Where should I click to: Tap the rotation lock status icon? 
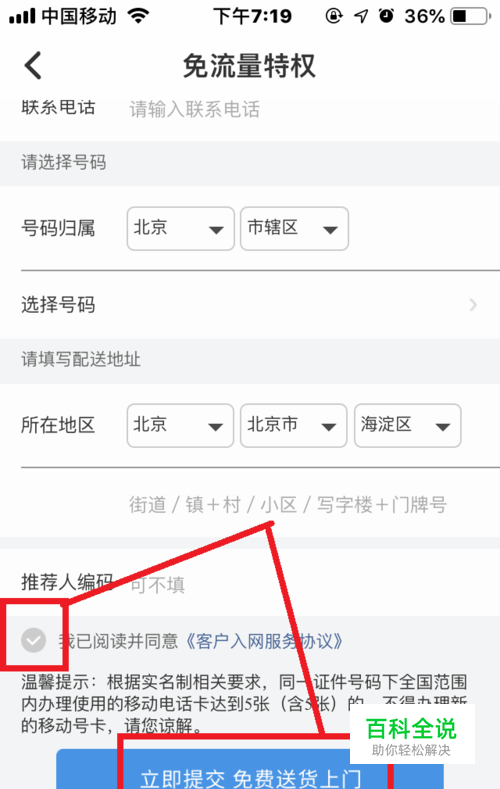click(334, 16)
